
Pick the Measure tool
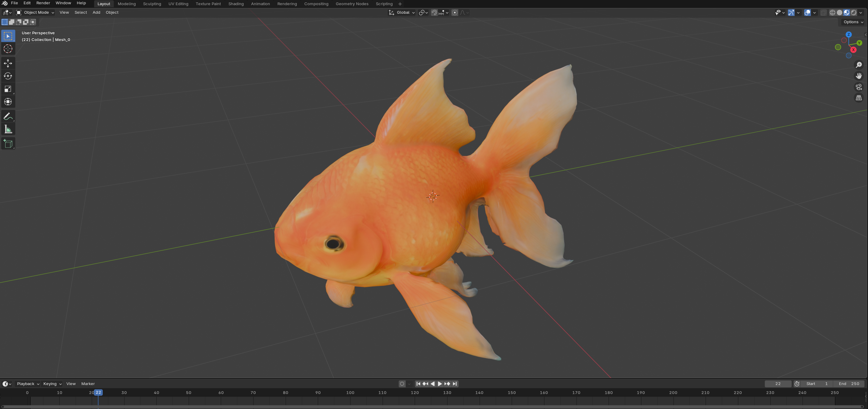click(8, 129)
